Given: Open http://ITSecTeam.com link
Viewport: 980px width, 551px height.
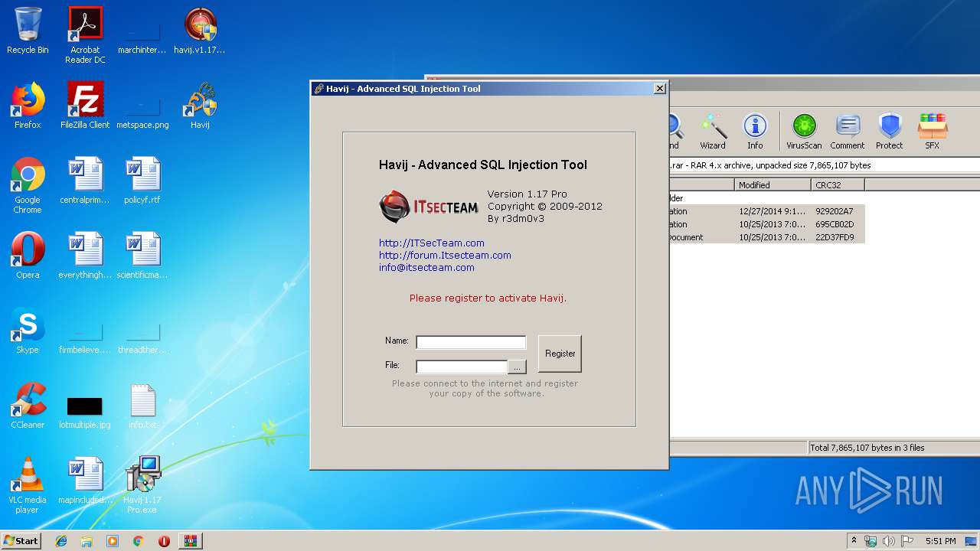Looking at the screenshot, I should click(x=432, y=243).
